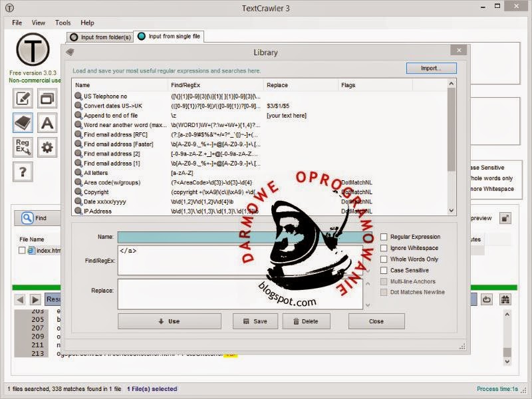Click the green progress bar at bottom right
This screenshot has height=399, width=532.
click(495, 289)
